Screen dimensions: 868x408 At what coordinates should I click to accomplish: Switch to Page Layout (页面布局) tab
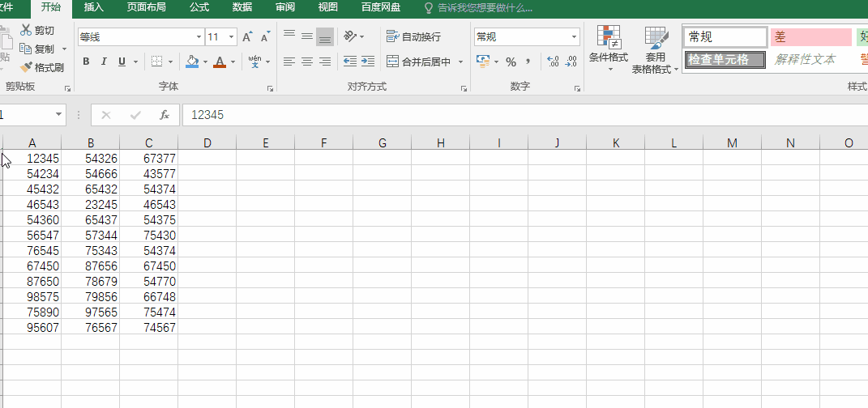pos(146,8)
